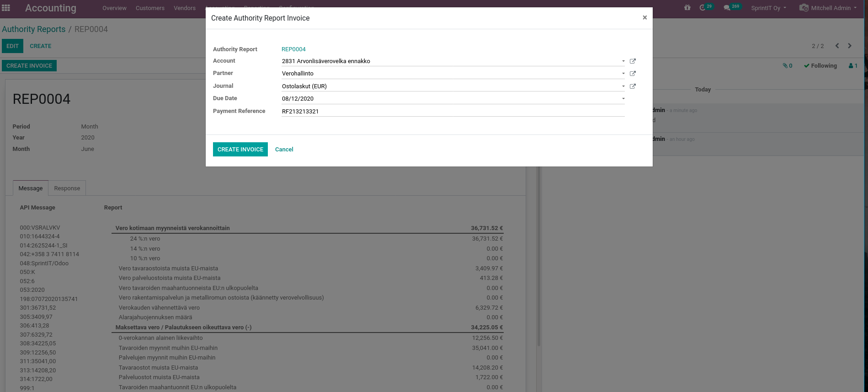This screenshot has height=392, width=868.
Task: Click the Payment Reference input field
Action: click(x=453, y=111)
